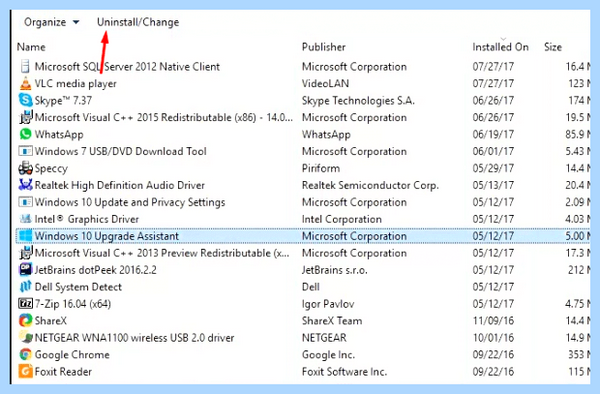Click the Realtek Audio Driver icon
The width and height of the screenshot is (600, 394).
pos(25,185)
